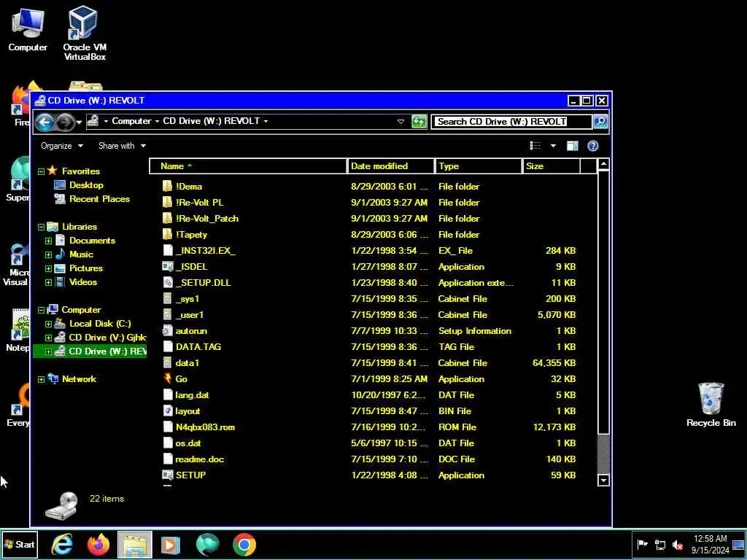This screenshot has width=747, height=560.
Task: Select the _ISDEL application icon
Action: coord(167,267)
